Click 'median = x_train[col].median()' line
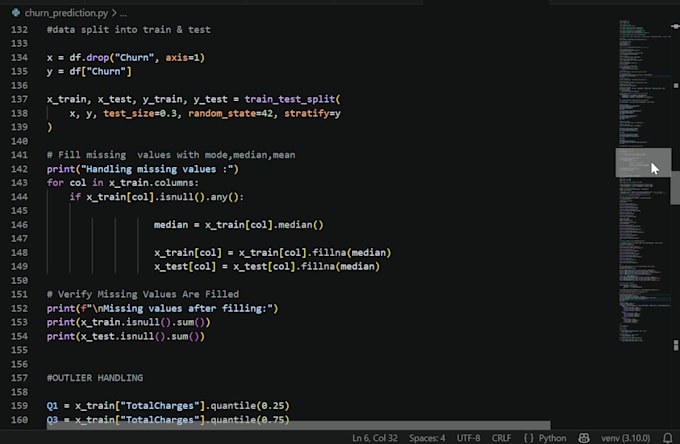This screenshot has width=680, height=444. (x=239, y=225)
